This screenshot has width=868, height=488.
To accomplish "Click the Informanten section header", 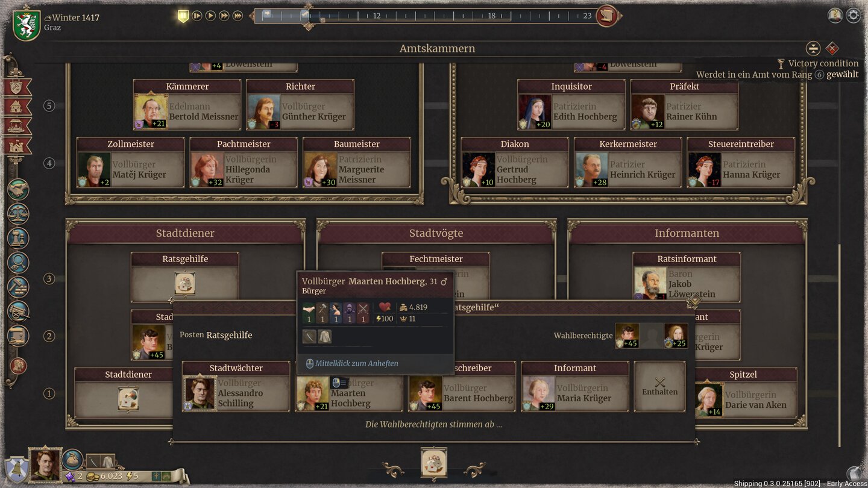I will 687,233.
